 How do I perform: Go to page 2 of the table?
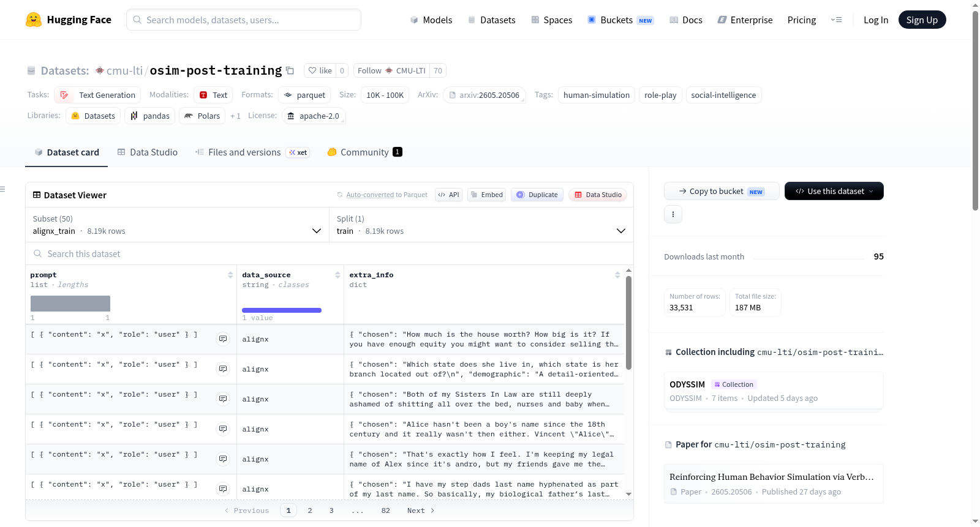tap(310, 510)
